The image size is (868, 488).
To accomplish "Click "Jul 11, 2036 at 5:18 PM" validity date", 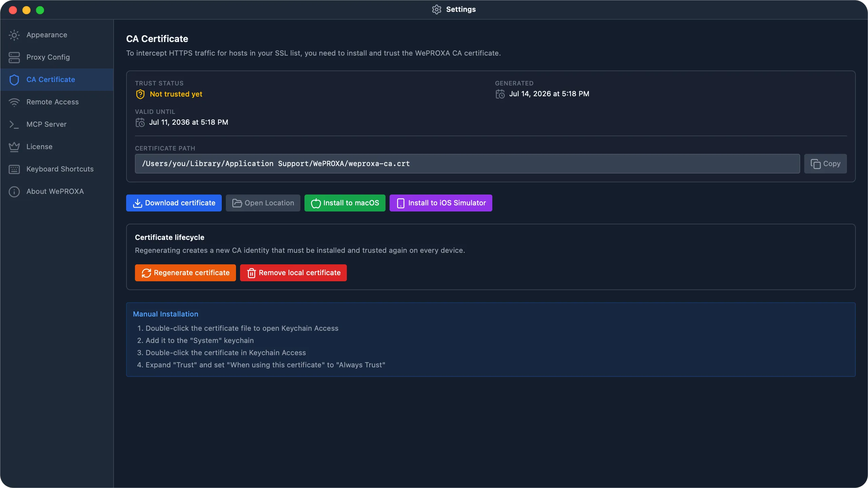I will pos(189,122).
